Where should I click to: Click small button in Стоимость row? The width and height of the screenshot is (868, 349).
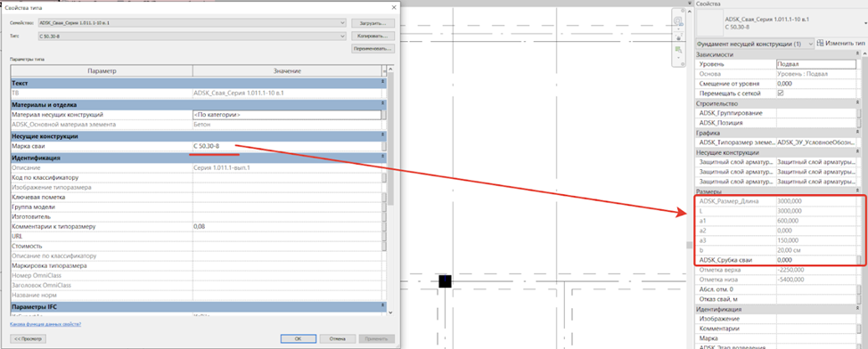384,246
